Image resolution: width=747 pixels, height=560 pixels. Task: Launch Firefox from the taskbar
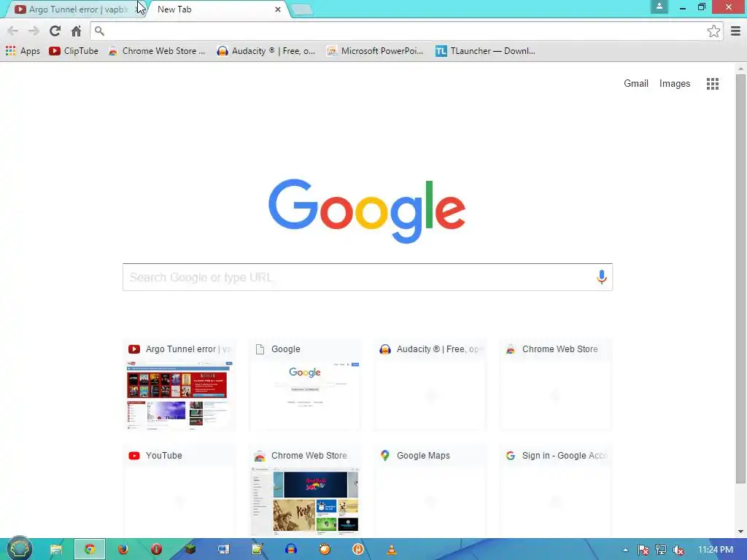pyautogui.click(x=123, y=549)
